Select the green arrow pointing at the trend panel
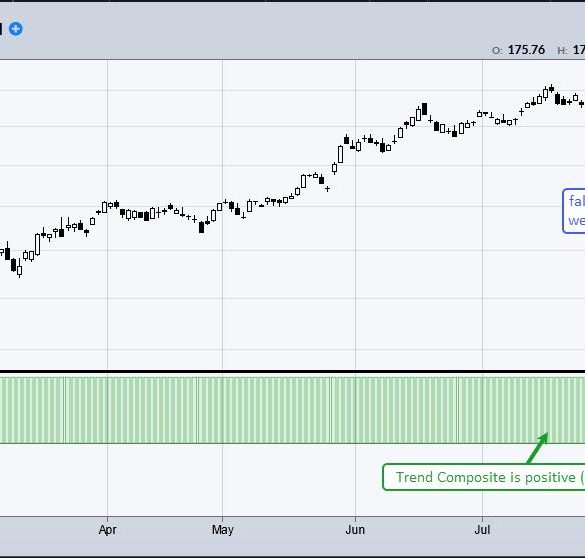The height and width of the screenshot is (558, 585). click(x=538, y=448)
